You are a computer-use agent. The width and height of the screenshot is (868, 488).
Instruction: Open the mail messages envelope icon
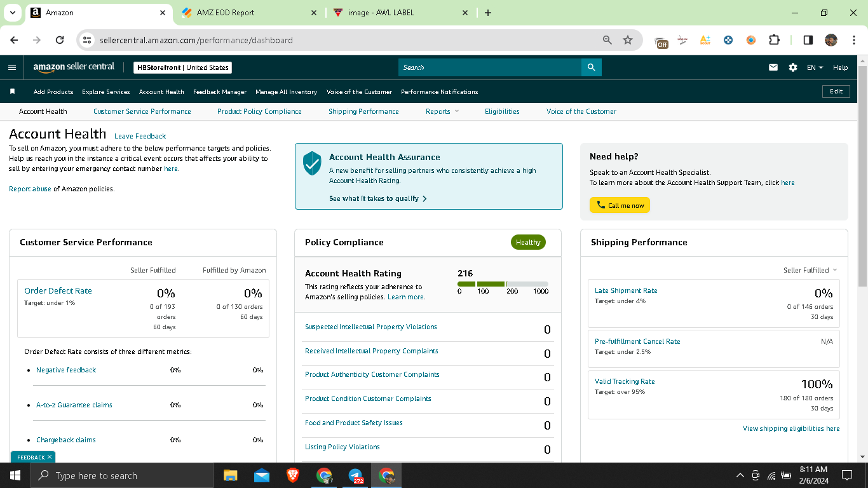tap(773, 67)
